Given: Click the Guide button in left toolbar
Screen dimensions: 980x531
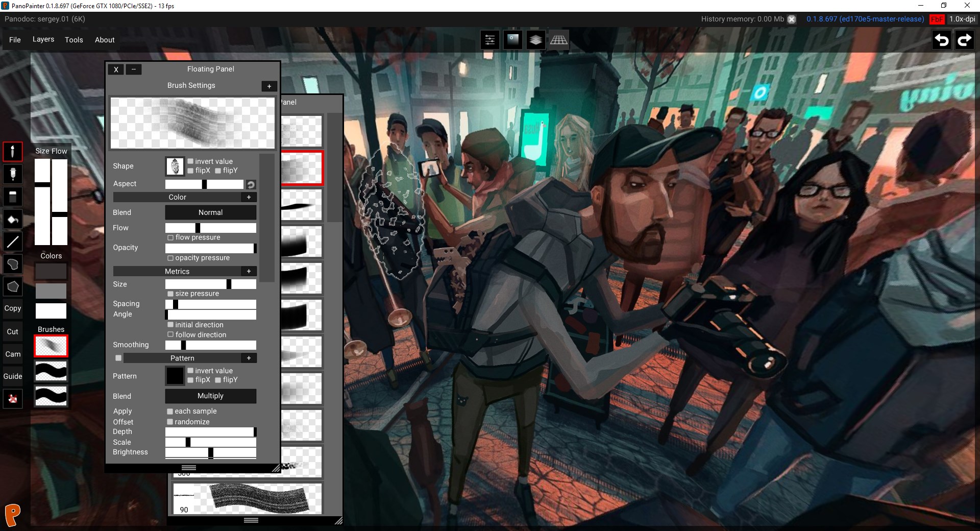Looking at the screenshot, I should tap(13, 376).
